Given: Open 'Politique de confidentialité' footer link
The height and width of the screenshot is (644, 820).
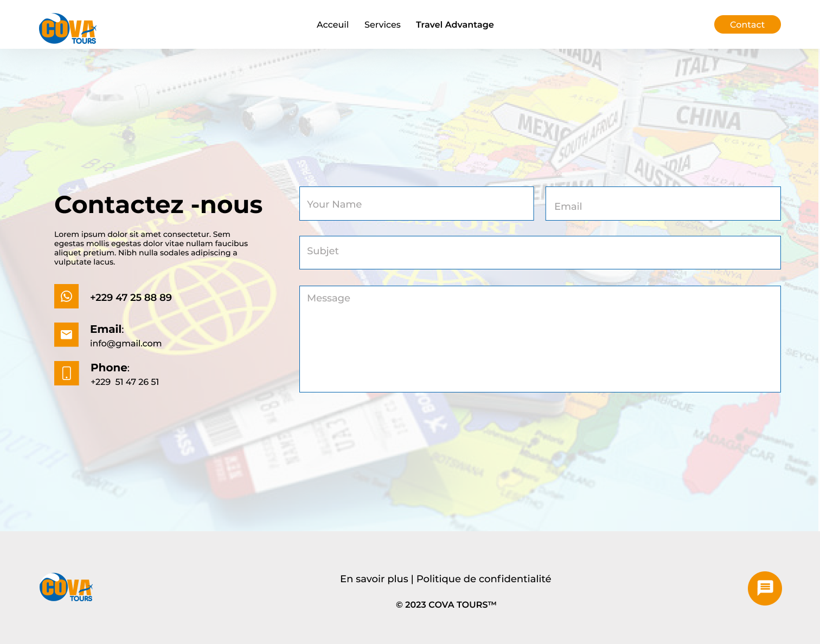Looking at the screenshot, I should tap(484, 579).
